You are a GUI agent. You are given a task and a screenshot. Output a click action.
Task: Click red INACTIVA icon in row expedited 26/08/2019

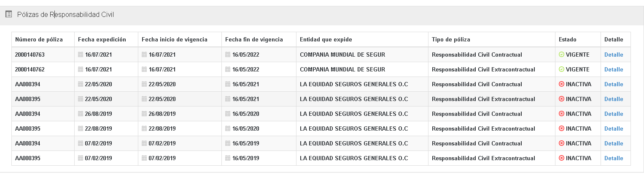point(561,114)
